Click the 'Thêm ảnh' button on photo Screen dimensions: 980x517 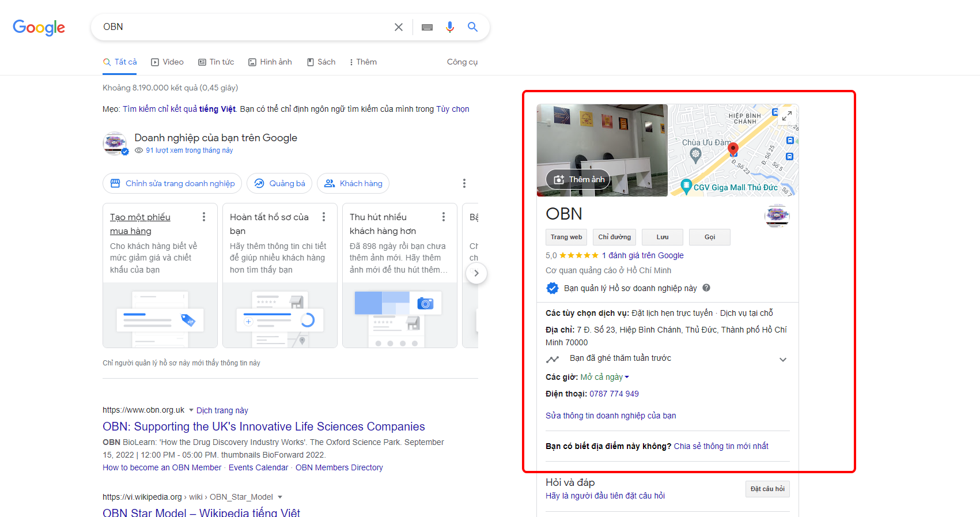578,179
